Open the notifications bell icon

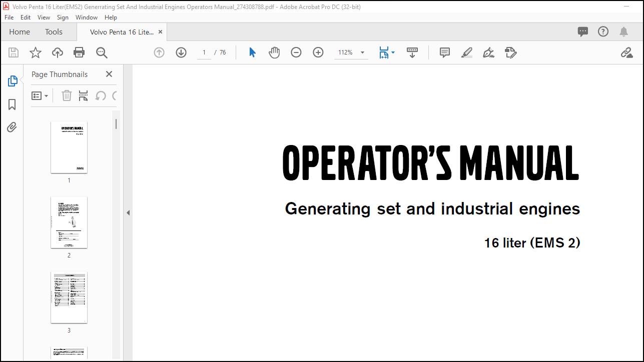(x=623, y=31)
